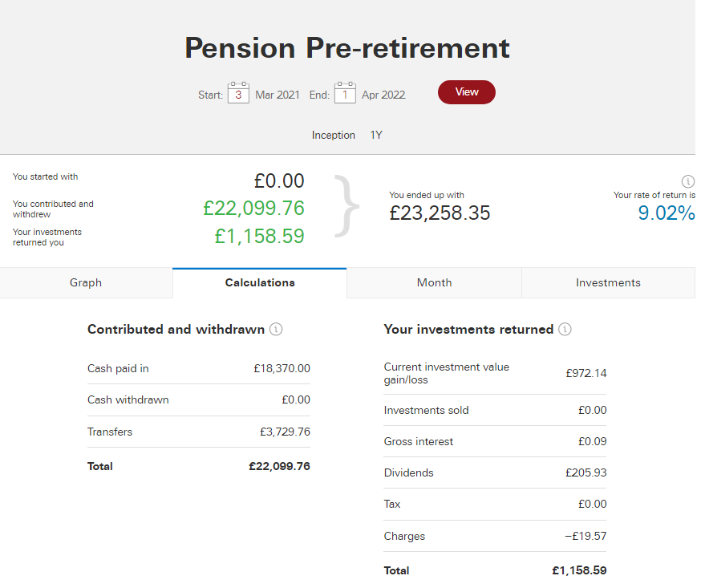Click the £1,158.59 investments returned amount
This screenshot has width=701, height=588.
point(259,236)
